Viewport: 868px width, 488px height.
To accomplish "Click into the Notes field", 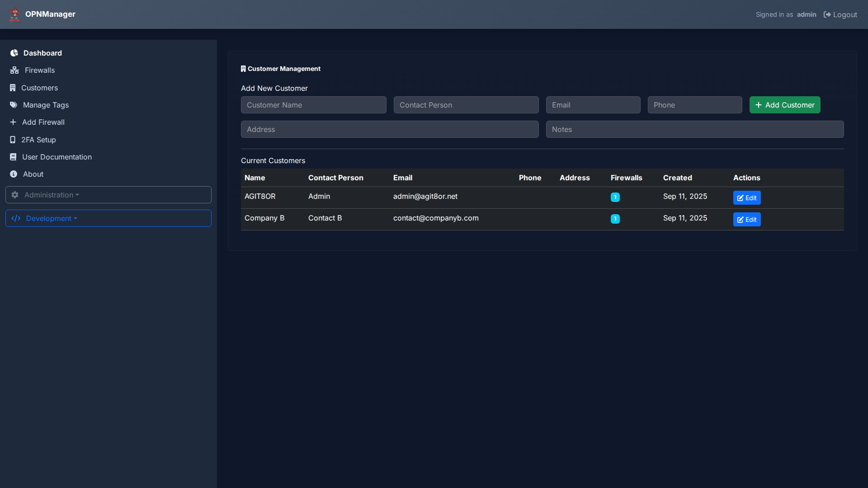I will click(x=694, y=129).
